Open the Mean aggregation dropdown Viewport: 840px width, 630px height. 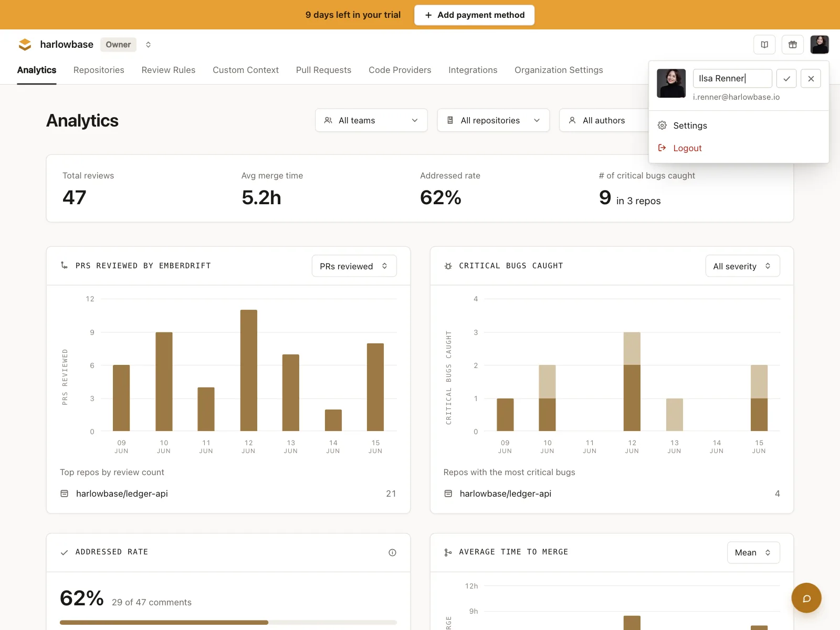[x=753, y=552]
